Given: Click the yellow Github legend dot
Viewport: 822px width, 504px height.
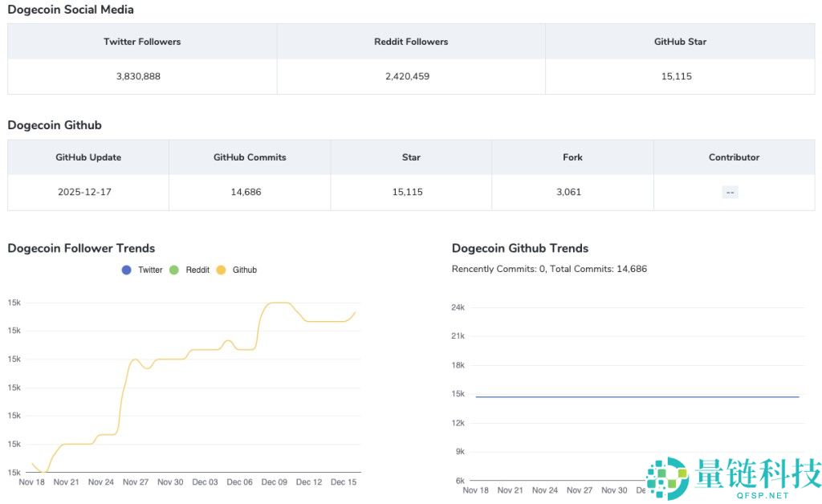Looking at the screenshot, I should [x=221, y=270].
